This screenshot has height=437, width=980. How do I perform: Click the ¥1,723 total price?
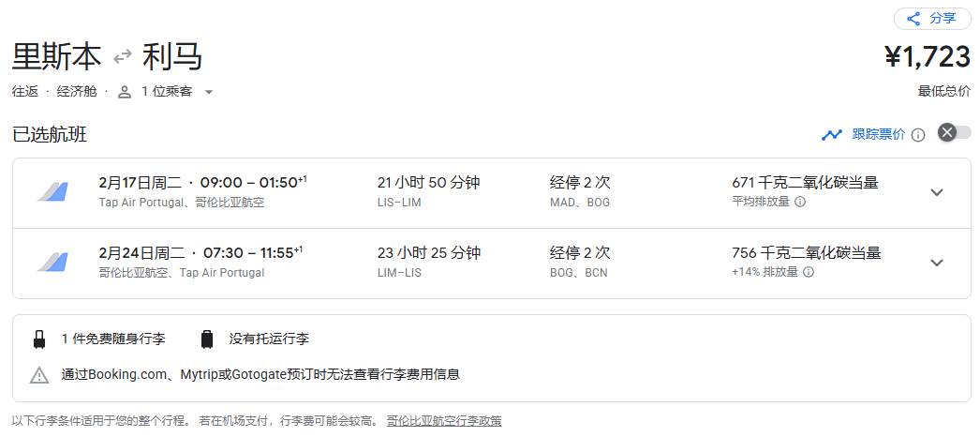[x=928, y=57]
